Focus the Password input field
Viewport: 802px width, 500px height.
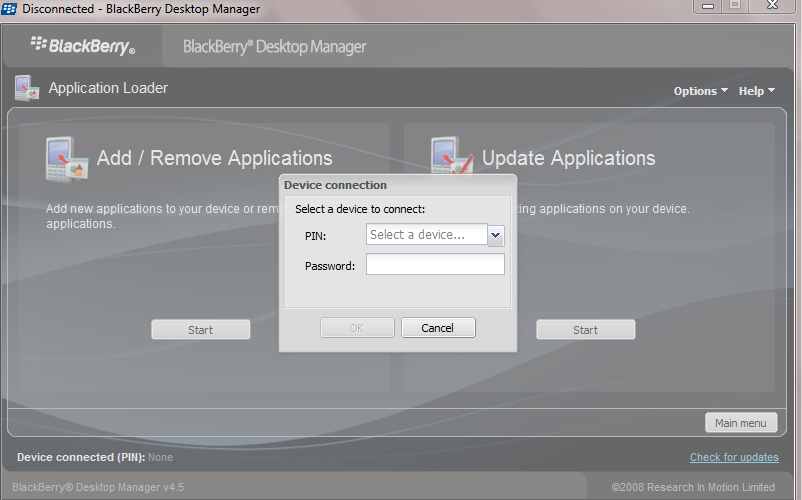click(x=435, y=264)
